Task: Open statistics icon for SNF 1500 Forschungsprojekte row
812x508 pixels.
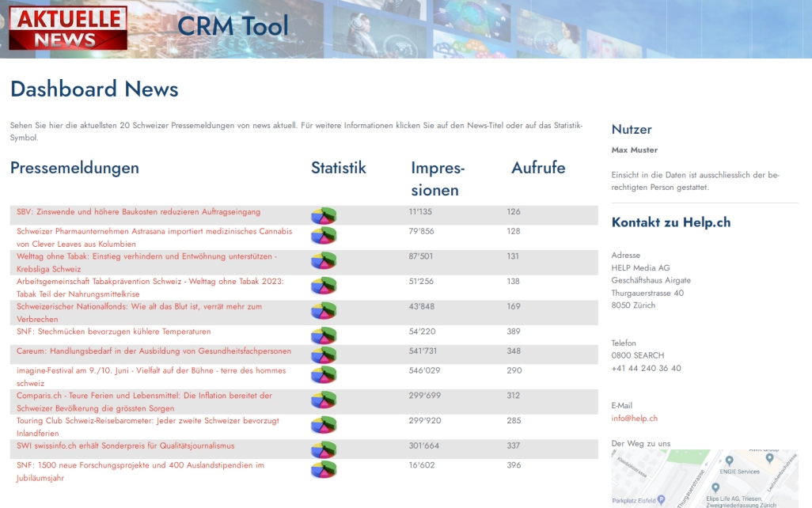Action: coord(324,469)
